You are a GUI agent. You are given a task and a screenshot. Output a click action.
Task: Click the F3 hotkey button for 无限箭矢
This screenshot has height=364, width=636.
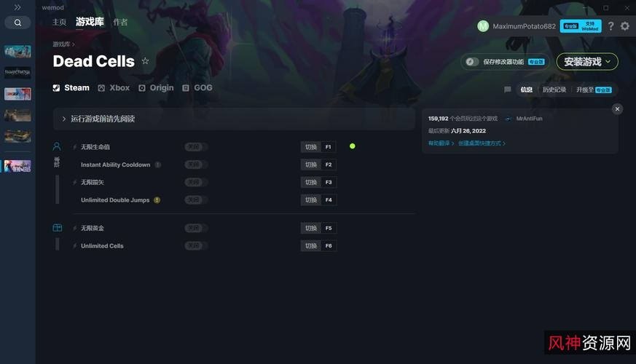(x=329, y=183)
